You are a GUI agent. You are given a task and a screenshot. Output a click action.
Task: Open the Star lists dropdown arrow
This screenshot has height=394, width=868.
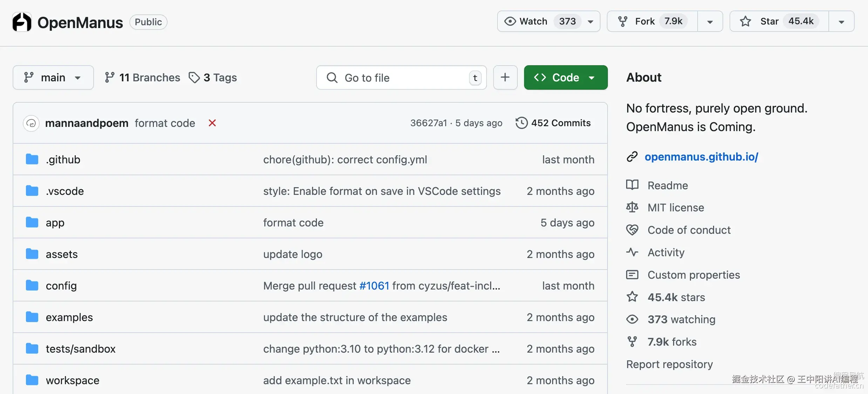point(841,22)
